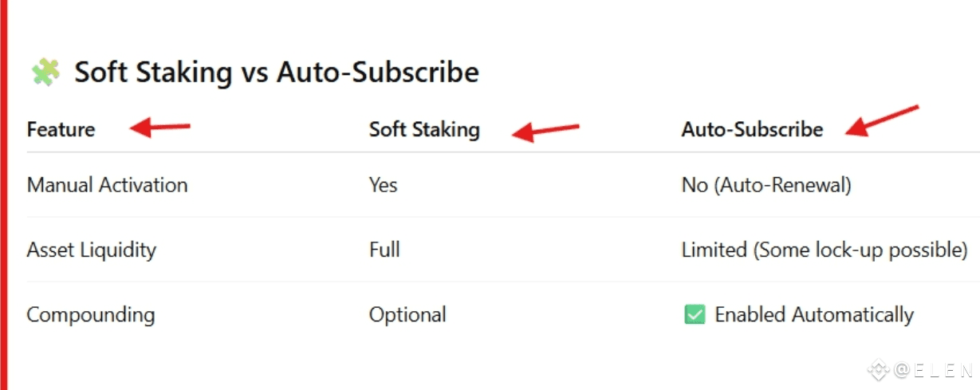Click the Soft Staking vs Auto-Subscribe heading

coord(277,73)
